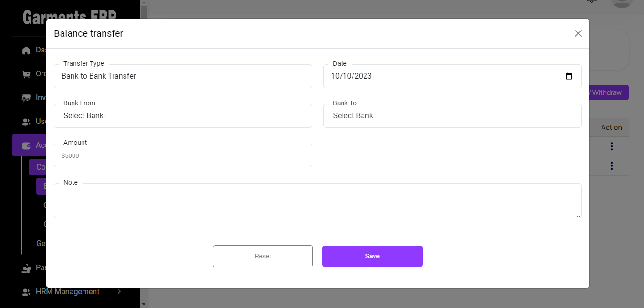Click the Orders shopping cart icon
The height and width of the screenshot is (308, 644).
[x=27, y=74]
